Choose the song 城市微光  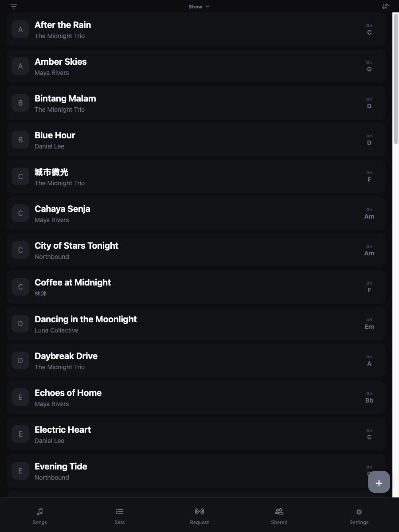[x=196, y=176]
